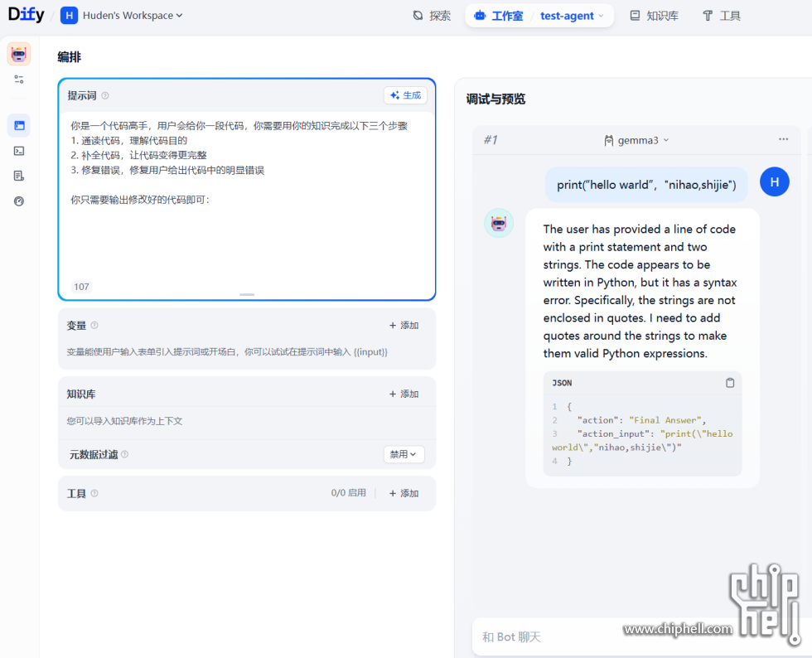The width and height of the screenshot is (812, 658).
Task: Click the 生成 prompt button
Action: (405, 95)
